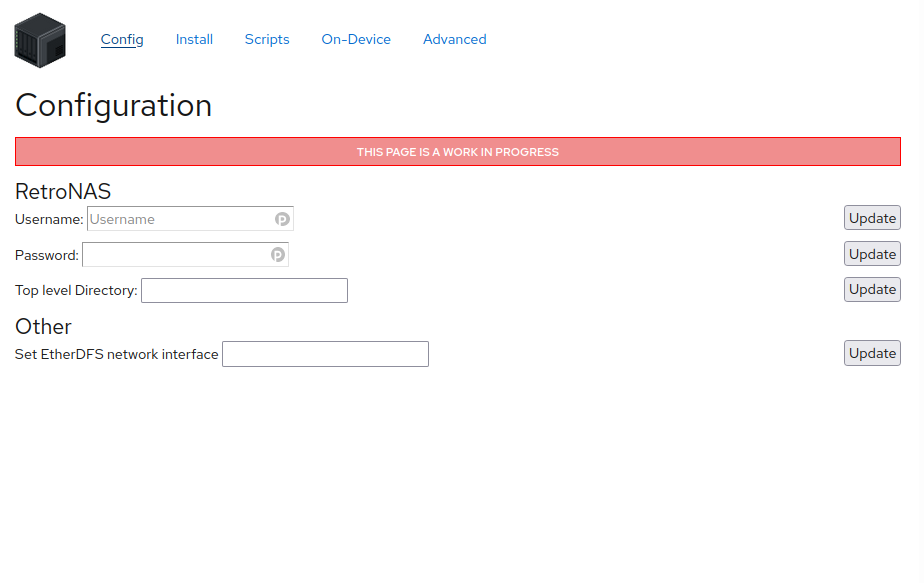924x583 pixels.
Task: Focus the Username input field
Action: [190, 219]
